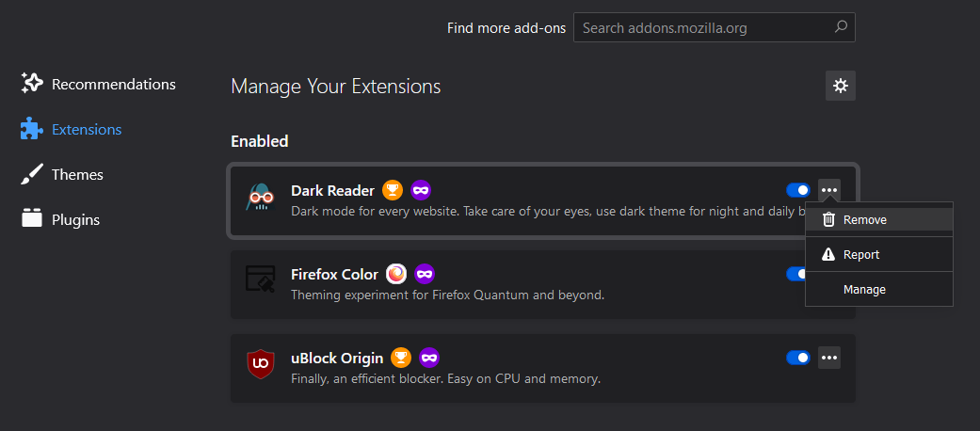Focus the Search addons.mozilla.org field
980x431 pixels.
click(701, 27)
